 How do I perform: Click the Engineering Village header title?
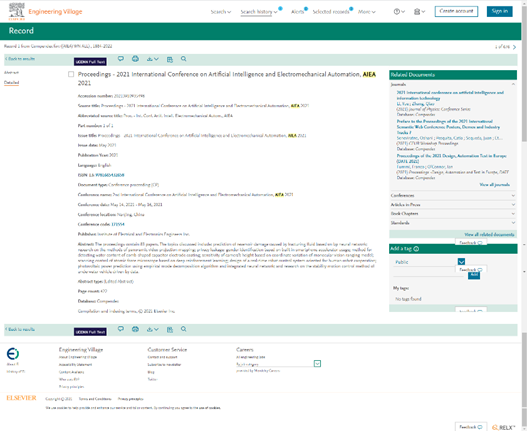[x=55, y=12]
